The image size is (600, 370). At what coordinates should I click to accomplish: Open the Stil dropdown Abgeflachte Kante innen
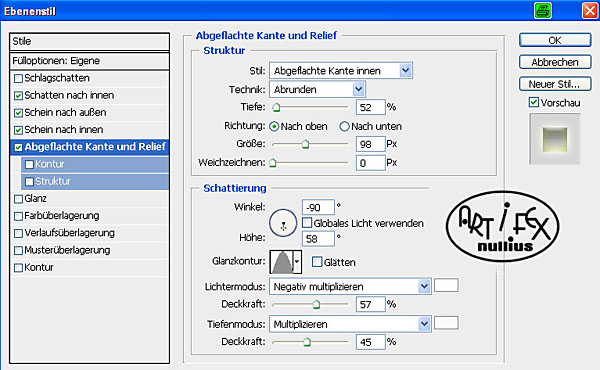341,71
